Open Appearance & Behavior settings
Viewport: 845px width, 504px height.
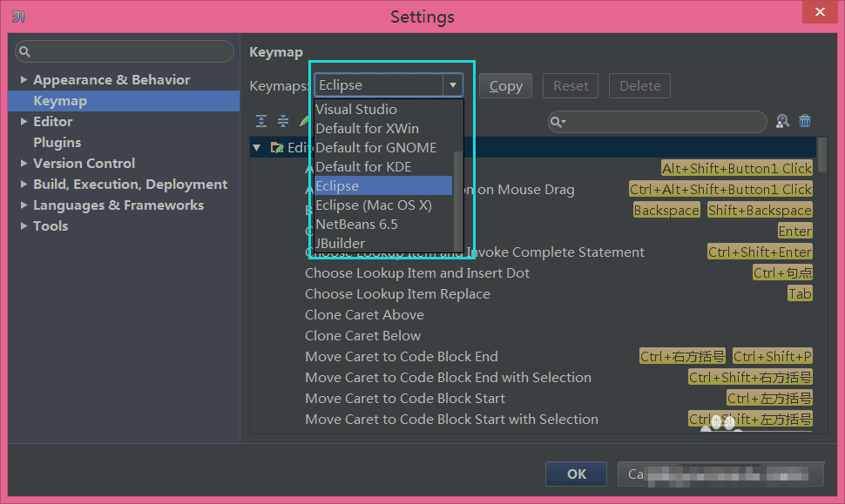tap(112, 80)
